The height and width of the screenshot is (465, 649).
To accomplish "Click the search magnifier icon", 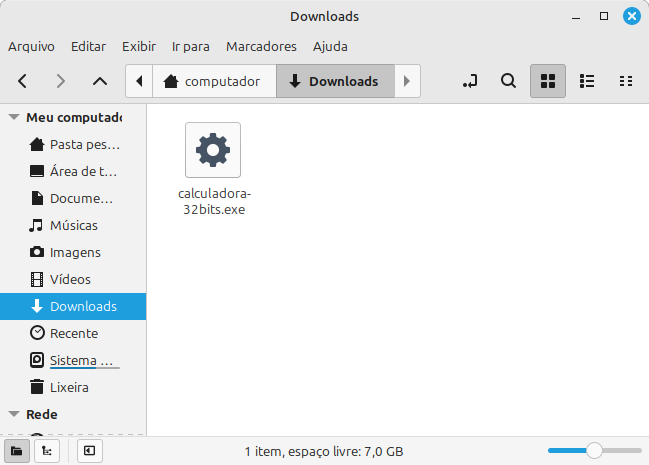I will coord(508,81).
